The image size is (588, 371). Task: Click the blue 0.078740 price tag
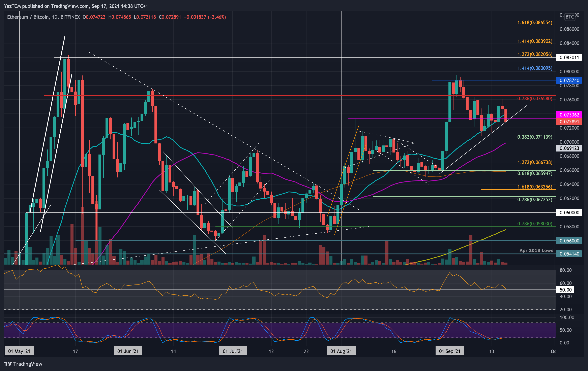click(569, 80)
